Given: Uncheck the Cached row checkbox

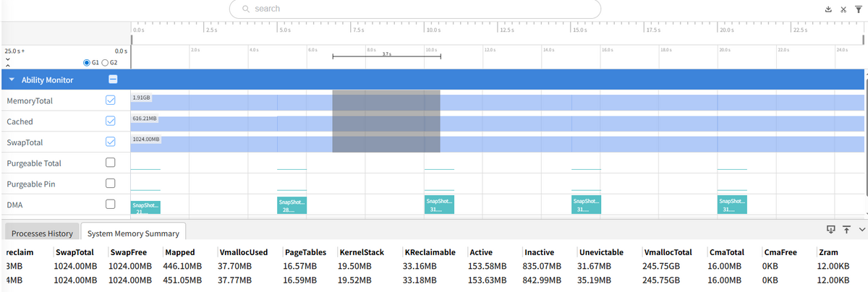Looking at the screenshot, I should 111,121.
